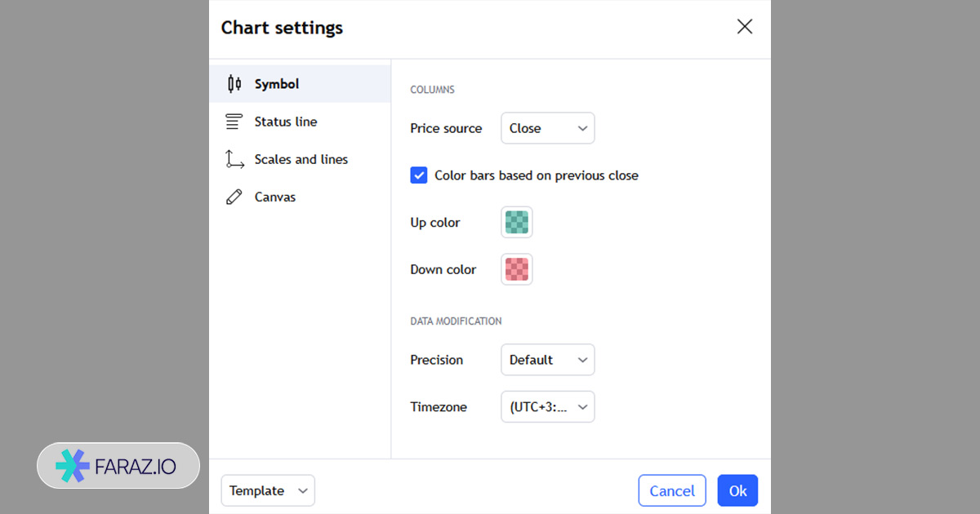Open the Price source dropdown
The height and width of the screenshot is (514, 980).
click(x=547, y=128)
